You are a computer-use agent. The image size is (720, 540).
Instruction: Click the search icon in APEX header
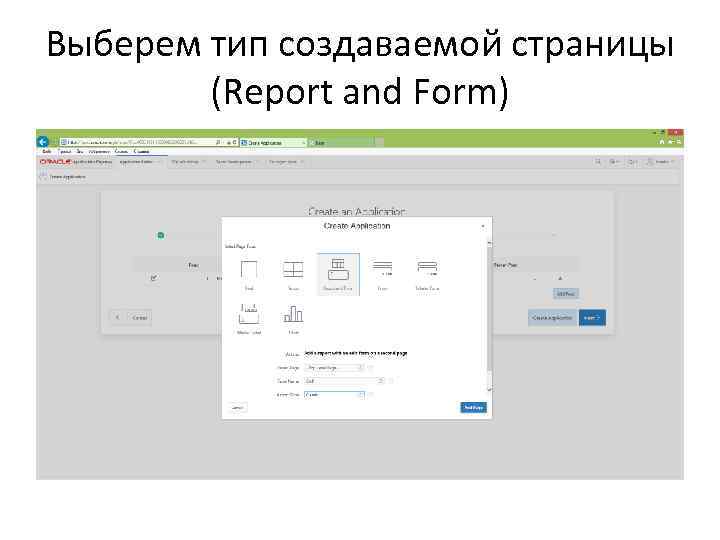coord(598,162)
